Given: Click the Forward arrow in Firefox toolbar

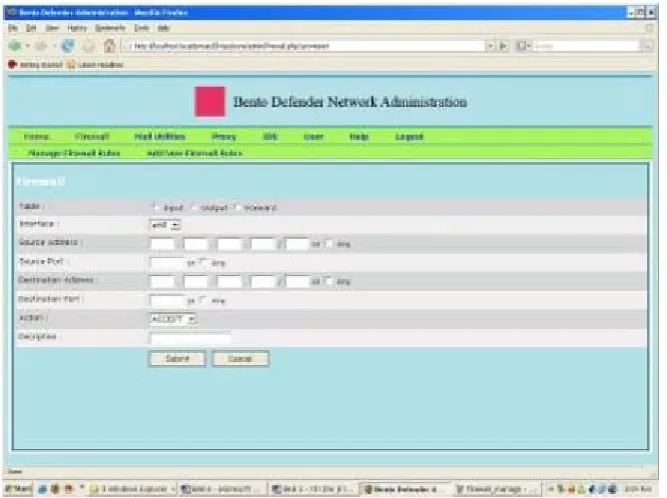Looking at the screenshot, I should click(41, 46).
